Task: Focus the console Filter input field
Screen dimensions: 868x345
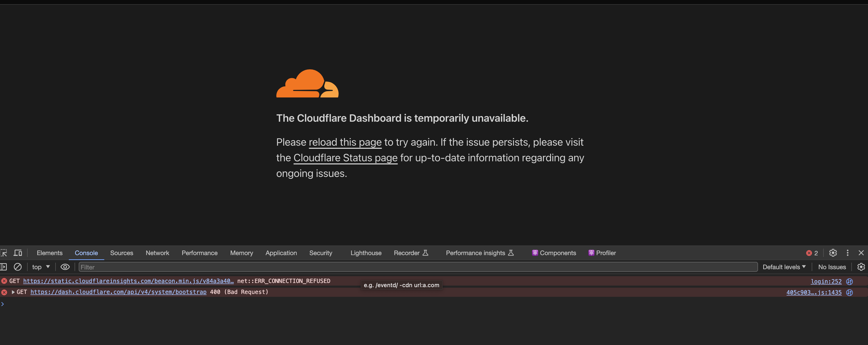Action: pyautogui.click(x=418, y=267)
